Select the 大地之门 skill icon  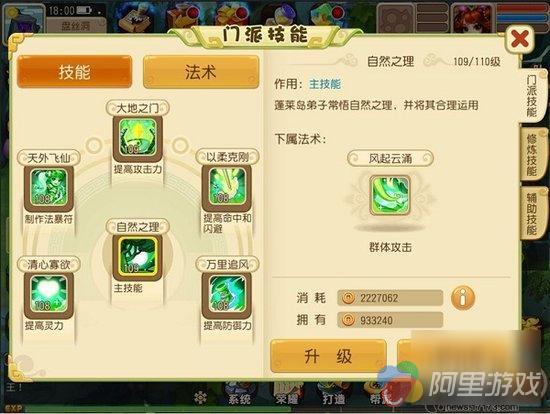[x=138, y=138]
